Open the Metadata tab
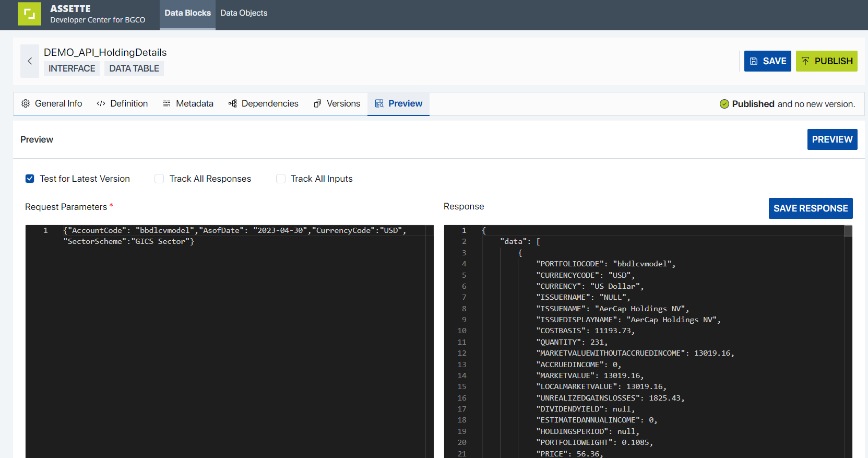This screenshot has width=868, height=458. [188, 103]
